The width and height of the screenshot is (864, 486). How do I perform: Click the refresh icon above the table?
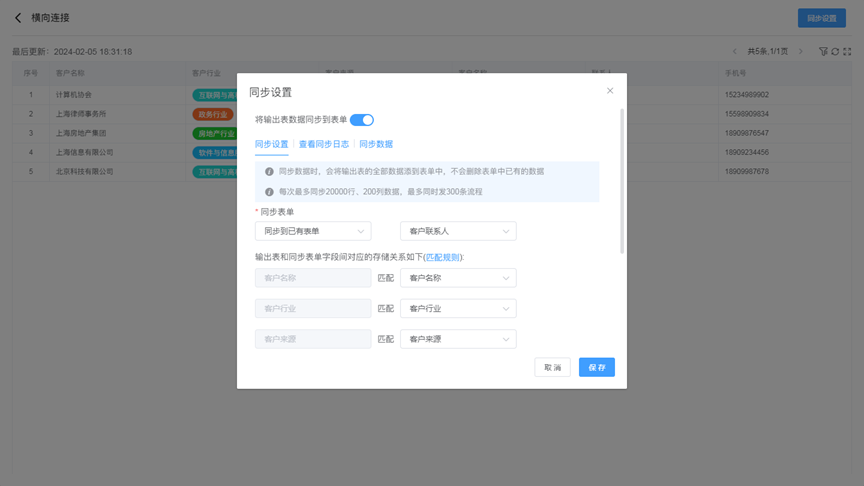point(835,51)
